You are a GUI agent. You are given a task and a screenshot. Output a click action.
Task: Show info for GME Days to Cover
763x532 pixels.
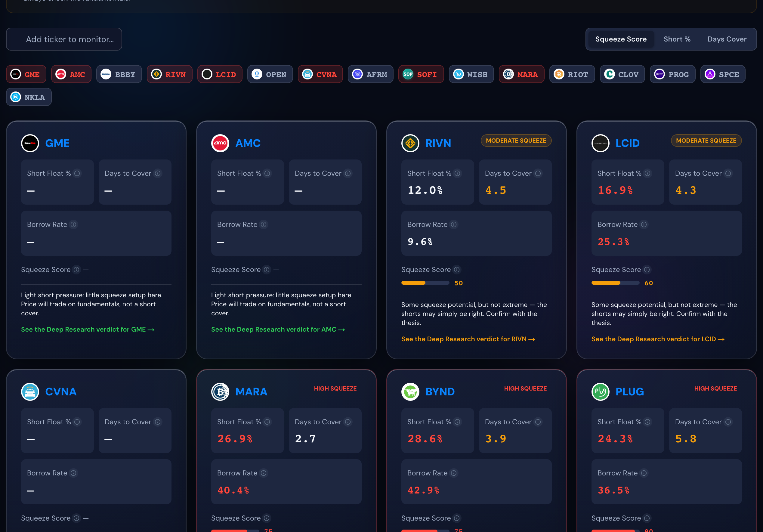coord(158,173)
